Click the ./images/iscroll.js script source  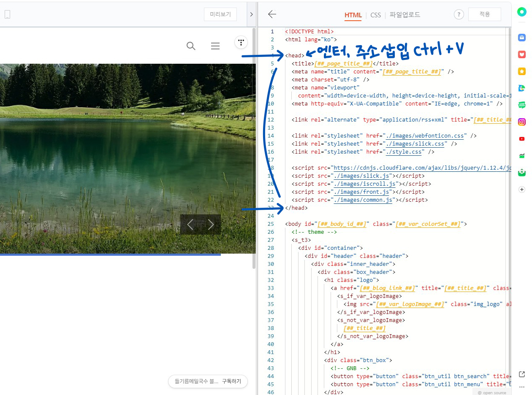coord(365,184)
